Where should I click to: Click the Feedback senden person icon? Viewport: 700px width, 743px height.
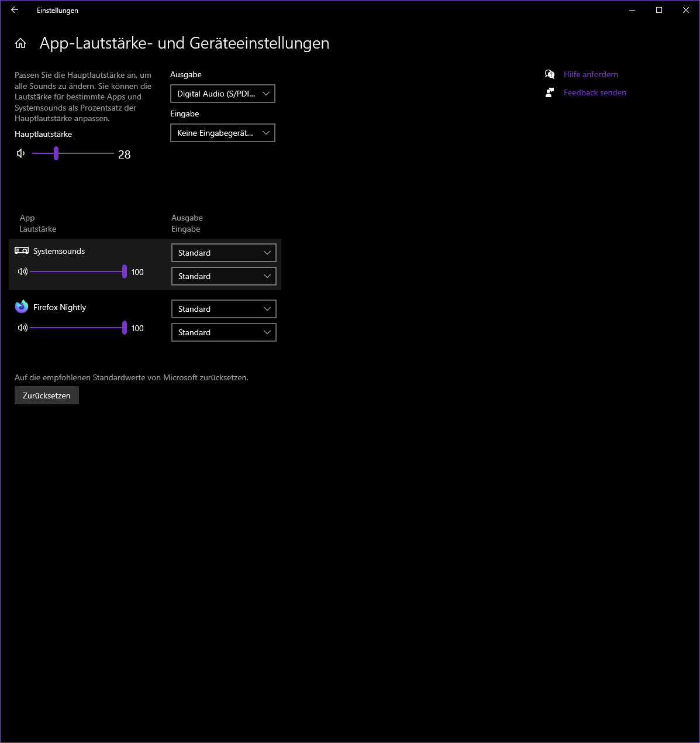point(550,92)
